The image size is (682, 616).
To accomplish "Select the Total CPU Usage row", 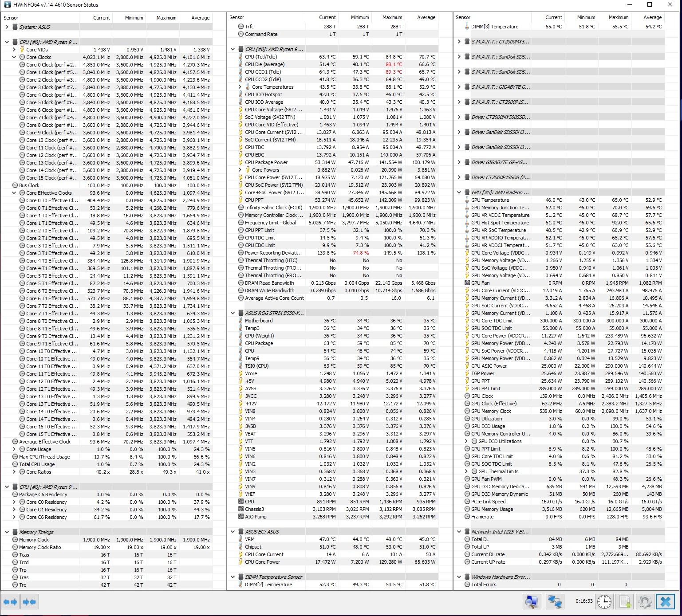I will [x=106, y=464].
